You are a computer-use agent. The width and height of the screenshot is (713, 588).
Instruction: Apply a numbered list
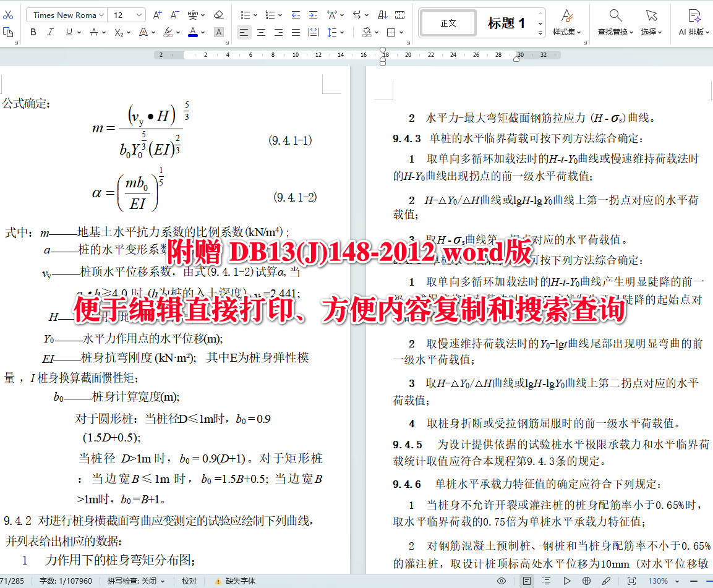point(270,15)
